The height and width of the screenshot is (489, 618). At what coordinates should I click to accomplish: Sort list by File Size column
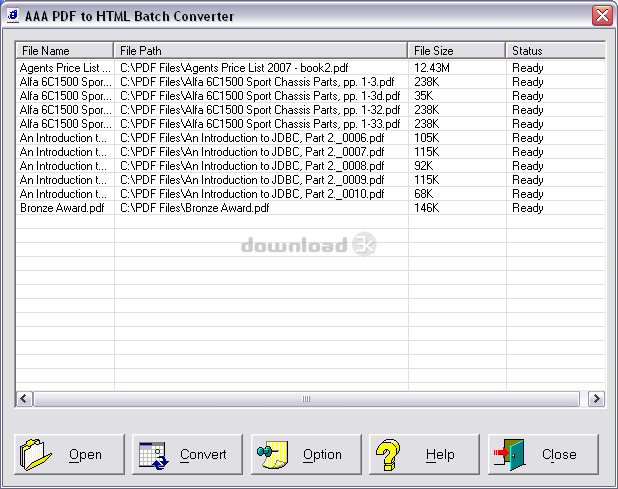click(456, 50)
